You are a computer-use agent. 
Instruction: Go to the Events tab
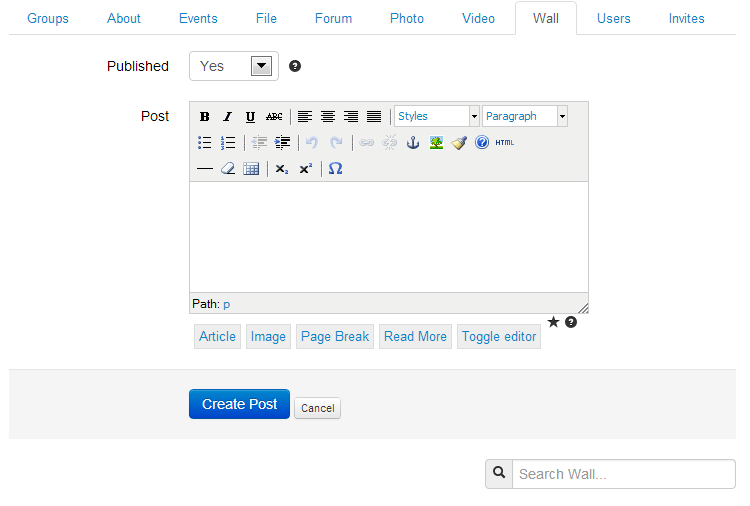click(198, 18)
